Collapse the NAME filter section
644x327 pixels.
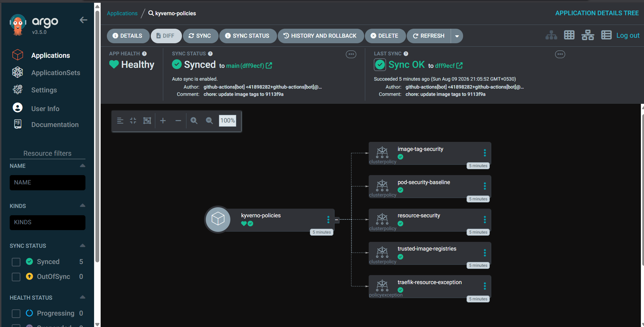pyautogui.click(x=82, y=166)
